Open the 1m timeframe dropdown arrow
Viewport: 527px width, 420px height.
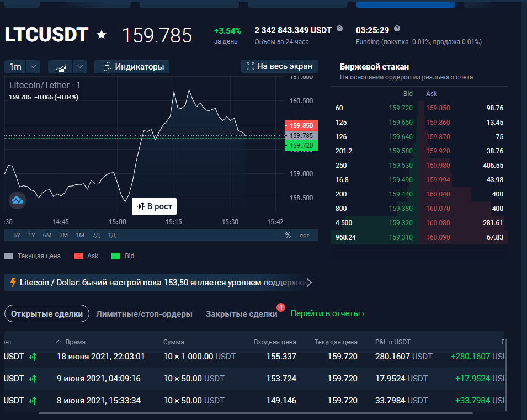click(33, 67)
